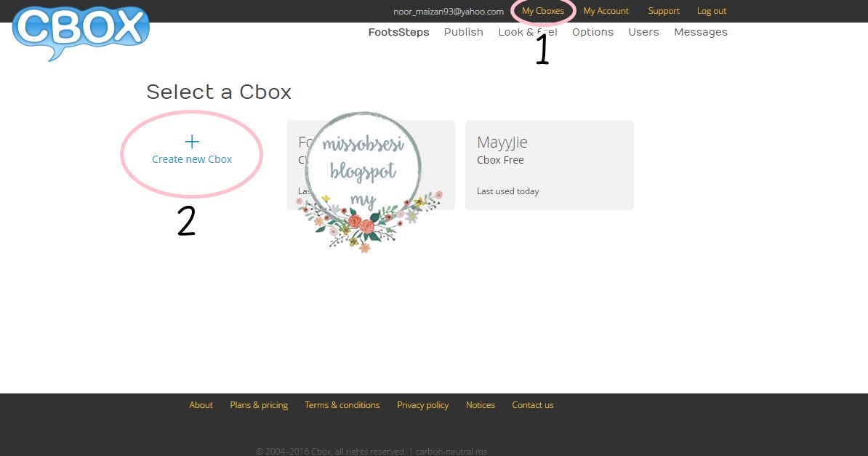Open the Messages tab
The height and width of the screenshot is (456, 868).
(x=700, y=32)
